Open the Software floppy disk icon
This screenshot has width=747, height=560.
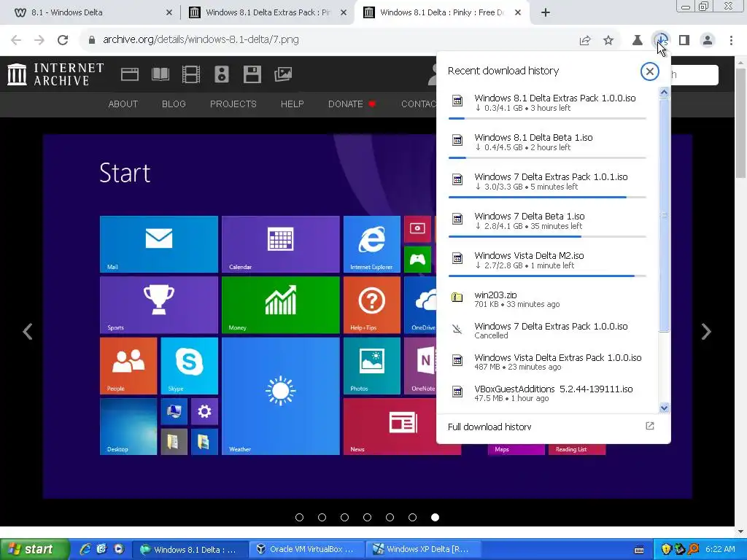[x=252, y=74]
